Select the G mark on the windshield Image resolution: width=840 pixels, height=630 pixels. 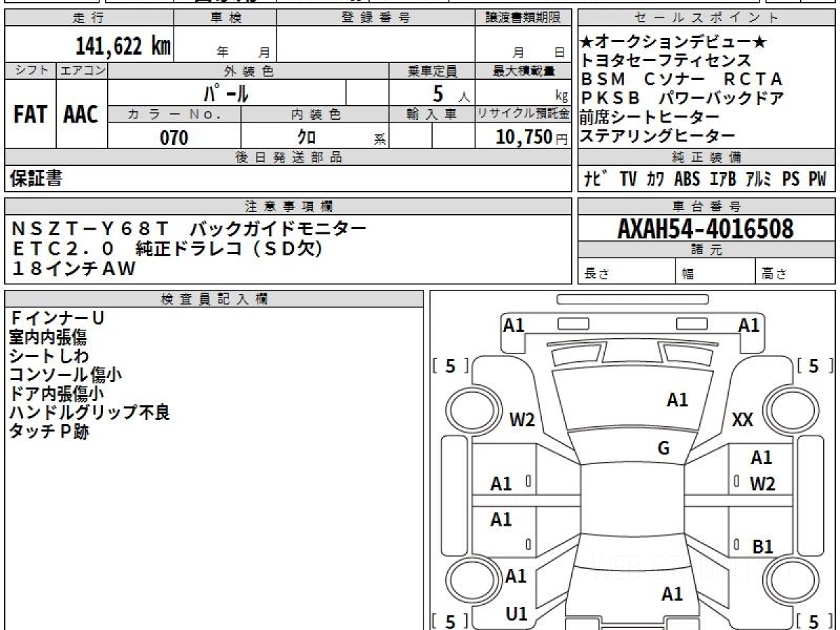tap(664, 448)
